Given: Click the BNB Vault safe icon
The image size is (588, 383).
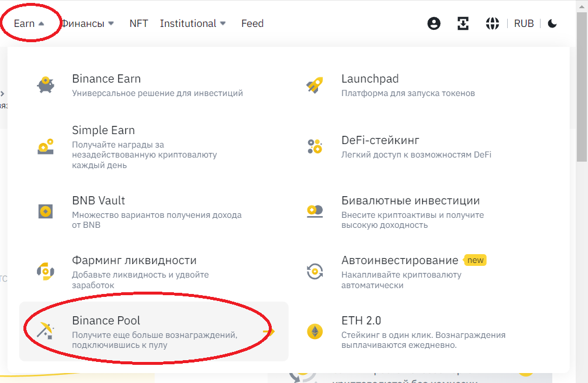Looking at the screenshot, I should coord(45,211).
